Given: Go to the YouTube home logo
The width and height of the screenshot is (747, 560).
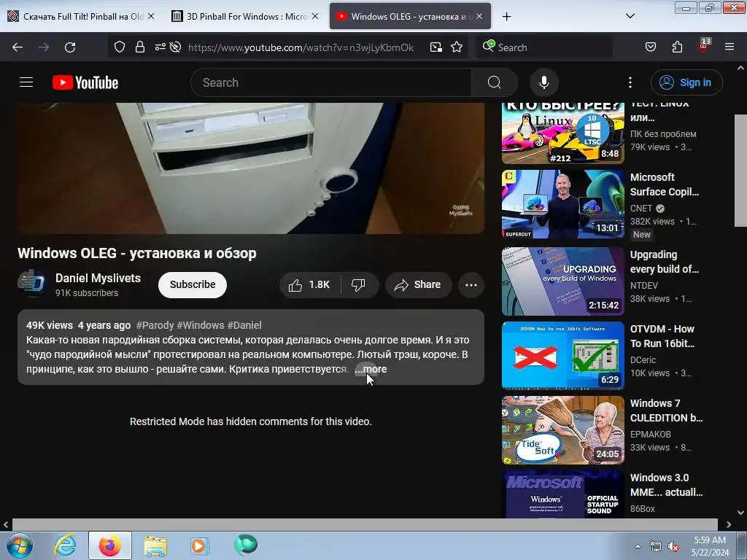Looking at the screenshot, I should point(85,82).
